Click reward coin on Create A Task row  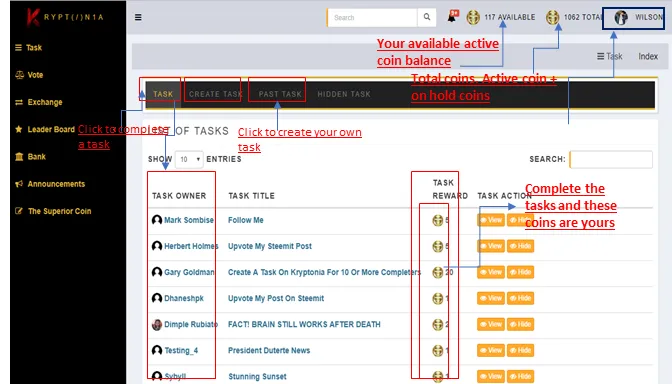coord(438,273)
